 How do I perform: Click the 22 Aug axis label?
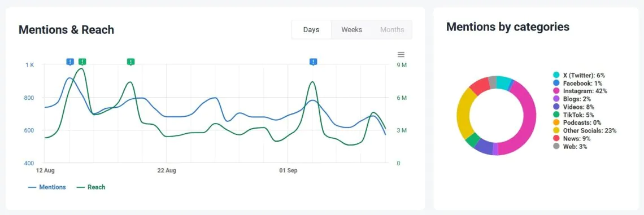[167, 170]
